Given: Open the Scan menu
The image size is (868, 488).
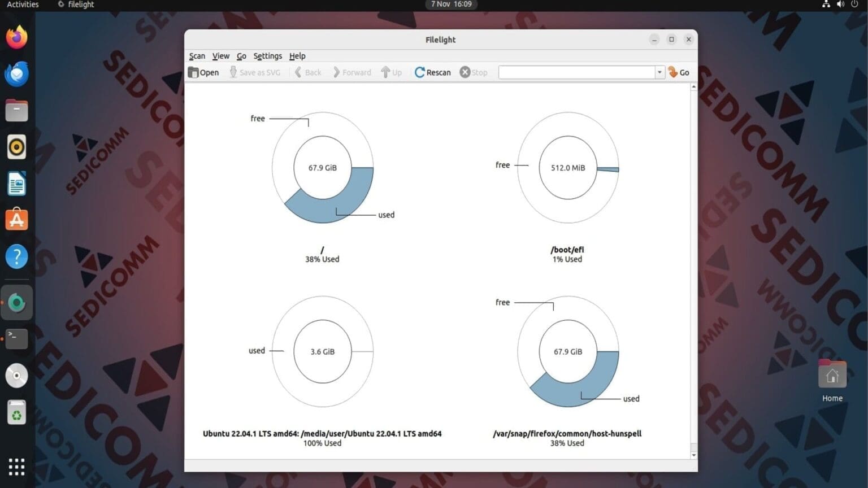Looking at the screenshot, I should pos(197,56).
